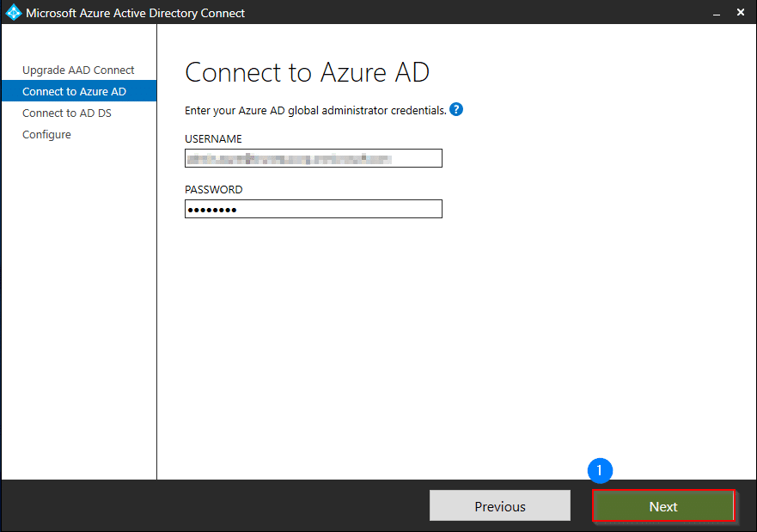Focus the PASSWORD input field
Image resolution: width=757 pixels, height=532 pixels.
click(314, 209)
